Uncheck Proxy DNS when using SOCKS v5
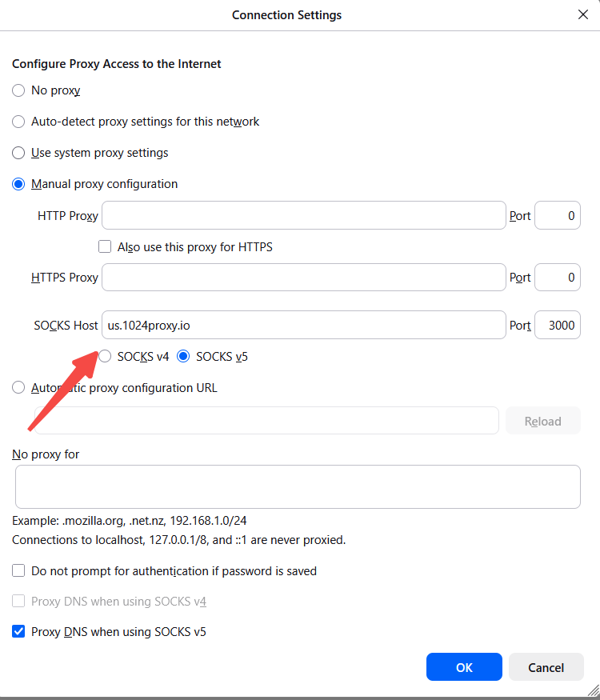600x700 pixels. (18, 632)
